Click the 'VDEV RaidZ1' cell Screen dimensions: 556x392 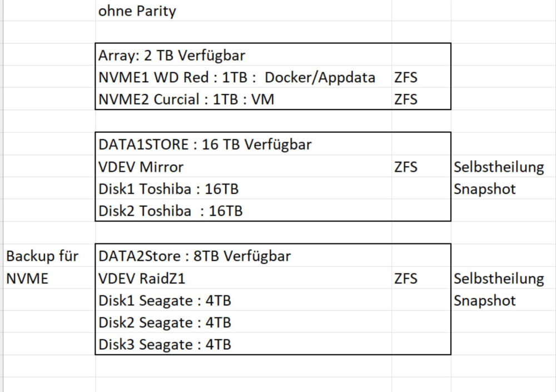pos(244,278)
